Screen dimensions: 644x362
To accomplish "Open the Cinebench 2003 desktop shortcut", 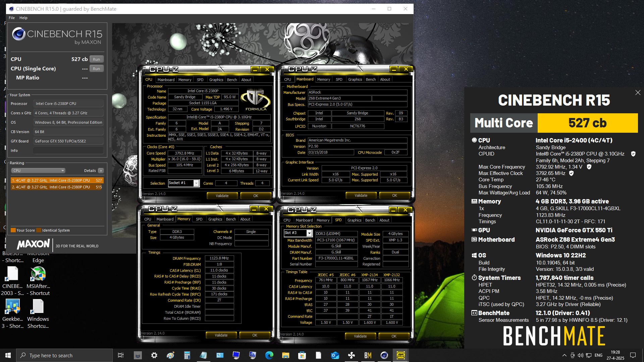I will pos(12,281).
